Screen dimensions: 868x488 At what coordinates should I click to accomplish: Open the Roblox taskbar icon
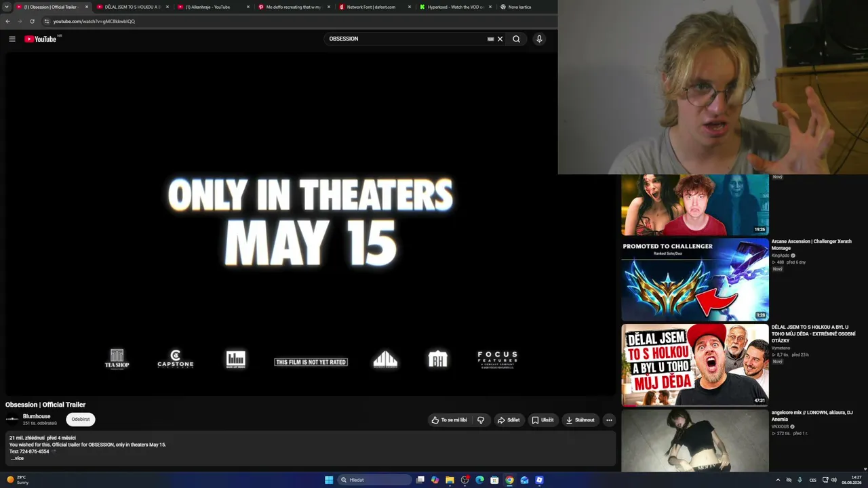coord(539,480)
